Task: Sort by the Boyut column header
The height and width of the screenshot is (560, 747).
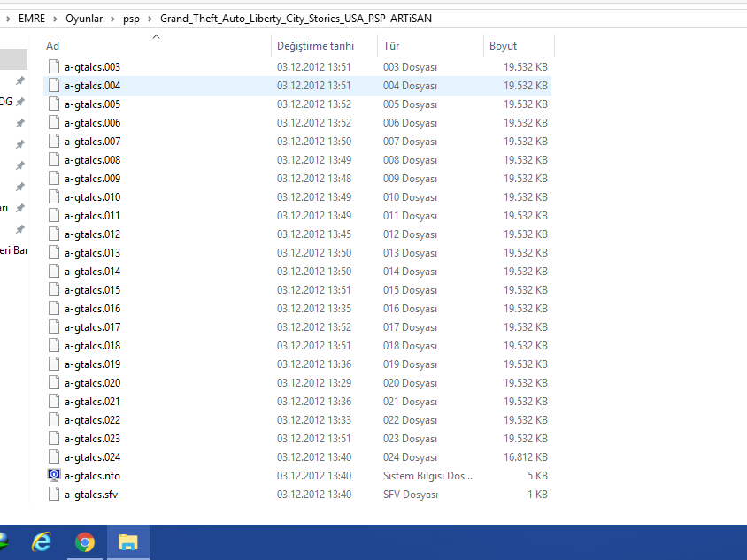Action: coord(503,46)
